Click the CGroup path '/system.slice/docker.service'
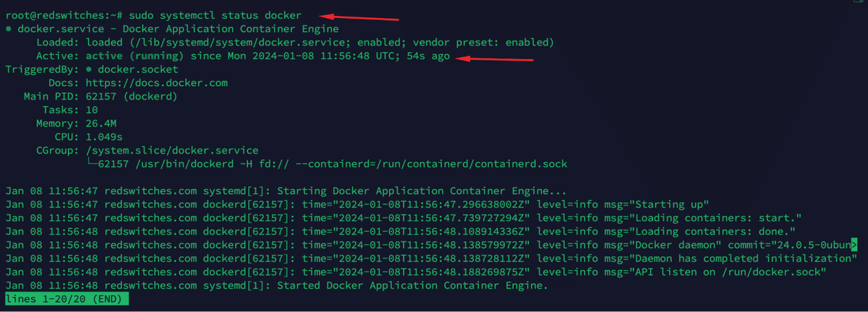This screenshot has height=312, width=868. pyautogui.click(x=171, y=150)
